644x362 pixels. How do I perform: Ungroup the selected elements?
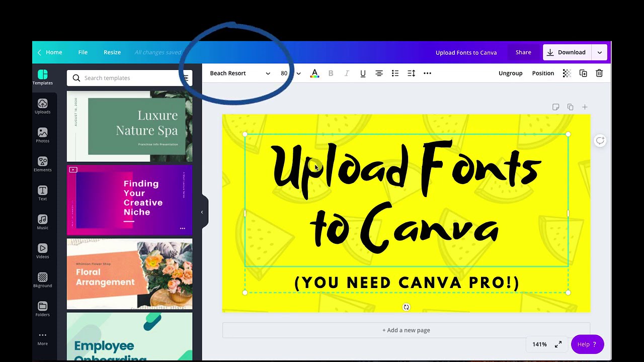click(x=510, y=73)
